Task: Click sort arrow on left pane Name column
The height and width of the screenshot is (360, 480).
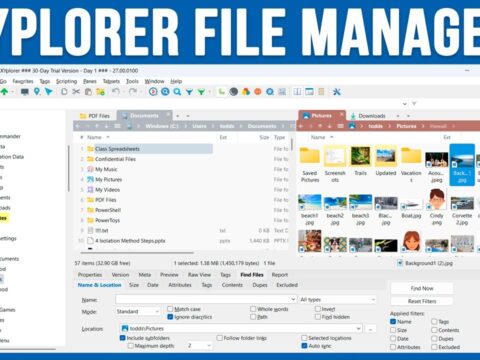Action: pyautogui.click(x=108, y=137)
